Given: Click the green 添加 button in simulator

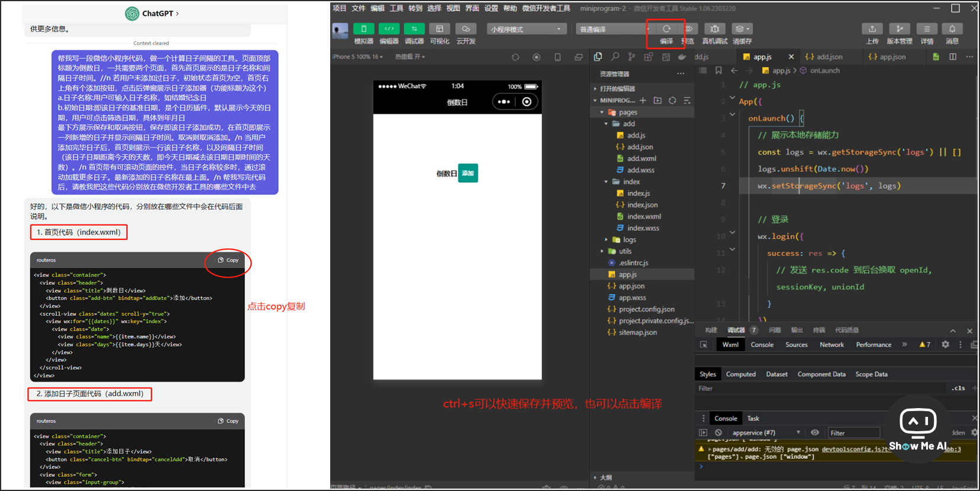Looking at the screenshot, I should (x=468, y=173).
